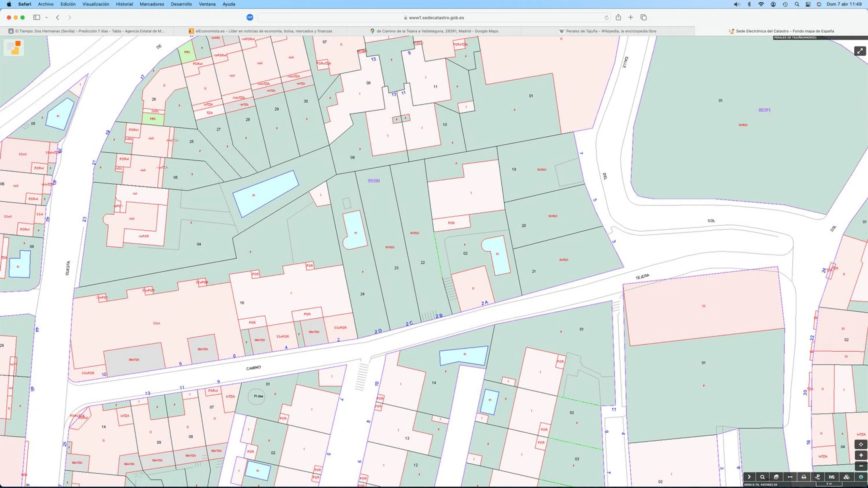This screenshot has width=868, height=488.
Task: Expand the map toolbar arrow
Action: [749, 477]
